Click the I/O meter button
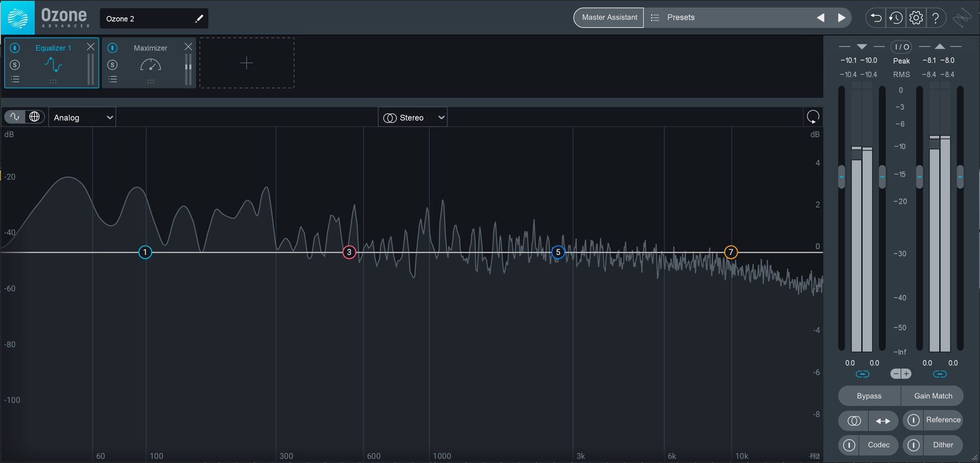This screenshot has height=463, width=980. (901, 47)
